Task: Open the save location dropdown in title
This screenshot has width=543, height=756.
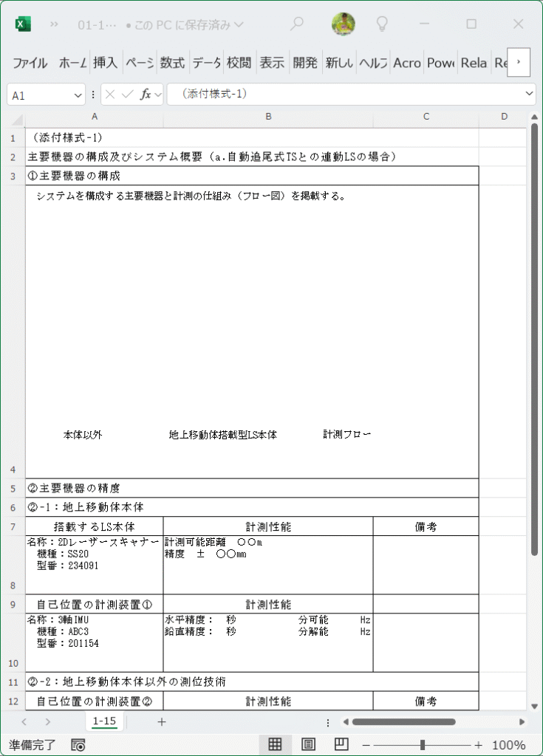Action: (x=239, y=24)
